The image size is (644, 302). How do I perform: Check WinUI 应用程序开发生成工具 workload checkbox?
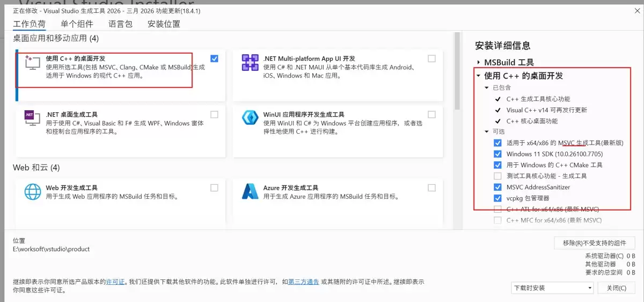click(x=432, y=114)
